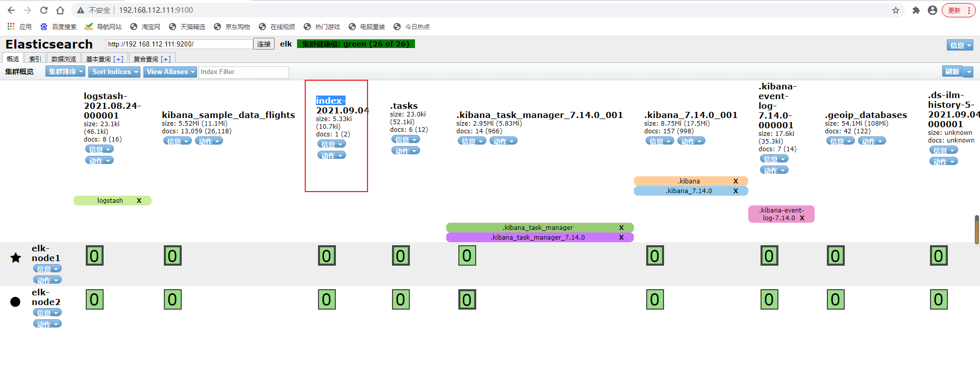Click the browser back arrow
The height and width of the screenshot is (374, 980).
tap(11, 10)
